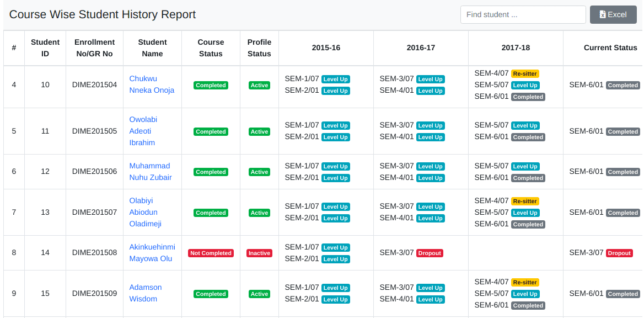Click the red Inactive profile status badge
Screen dimensions: 644x318
pyautogui.click(x=259, y=253)
